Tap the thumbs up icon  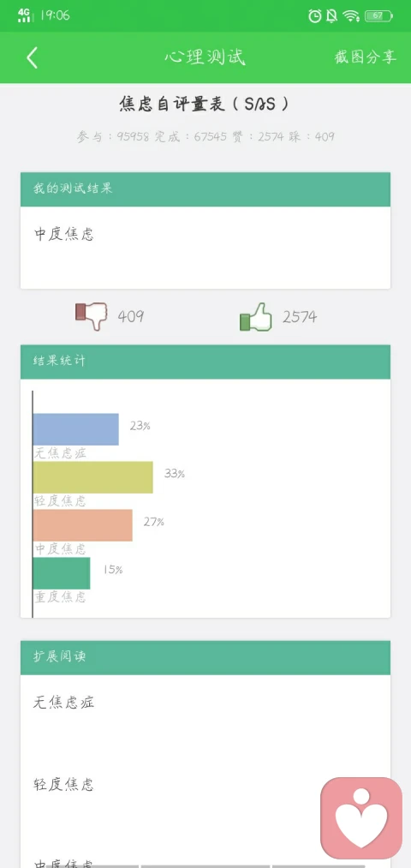(x=255, y=317)
